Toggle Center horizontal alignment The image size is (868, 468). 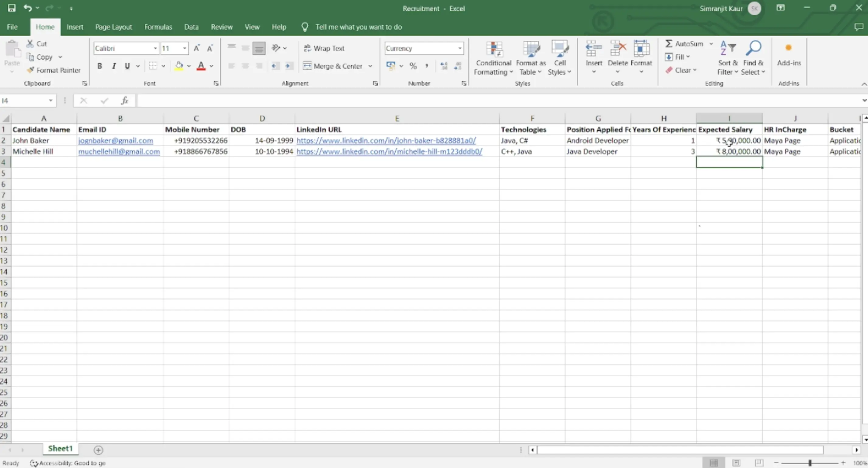pos(245,66)
